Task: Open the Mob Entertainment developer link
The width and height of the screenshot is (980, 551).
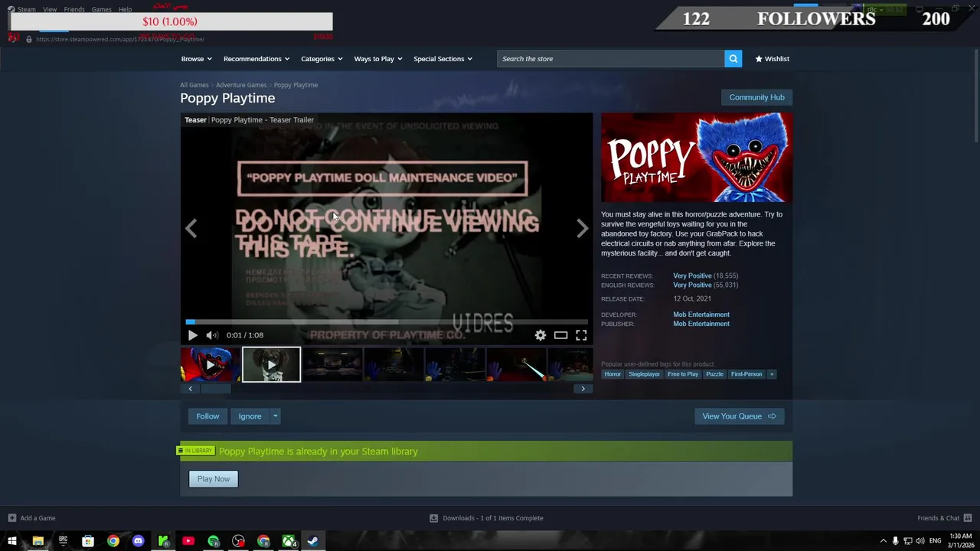Action: (x=701, y=315)
